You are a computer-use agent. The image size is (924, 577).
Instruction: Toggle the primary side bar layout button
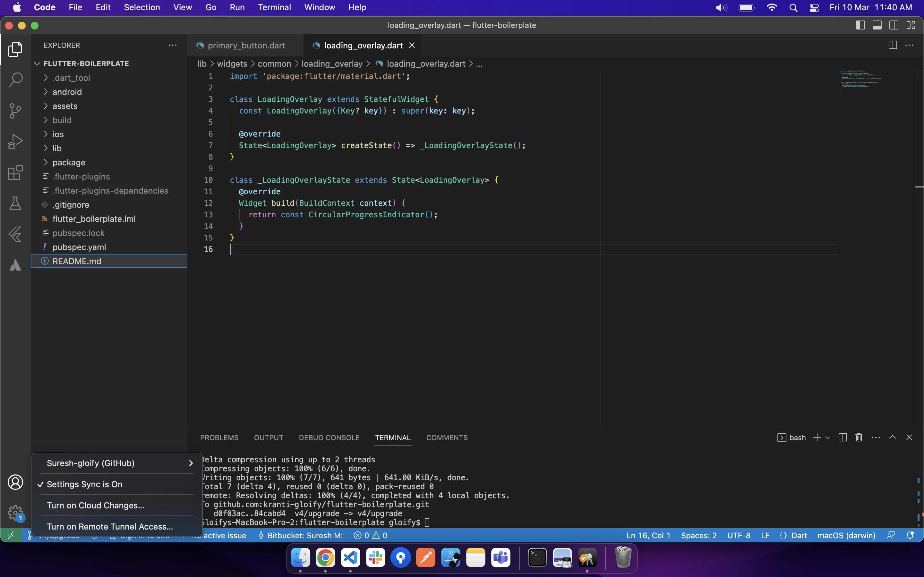[860, 25]
